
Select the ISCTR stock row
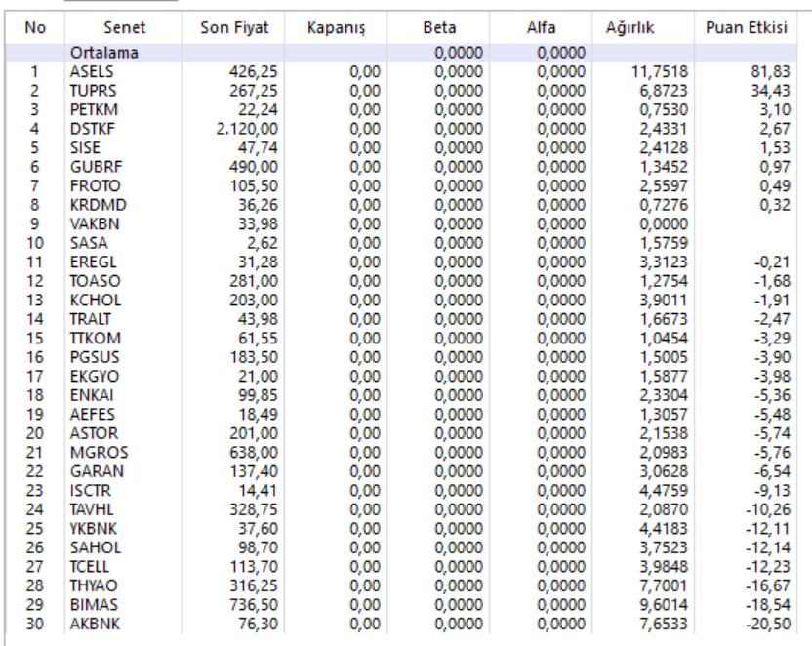click(401, 490)
